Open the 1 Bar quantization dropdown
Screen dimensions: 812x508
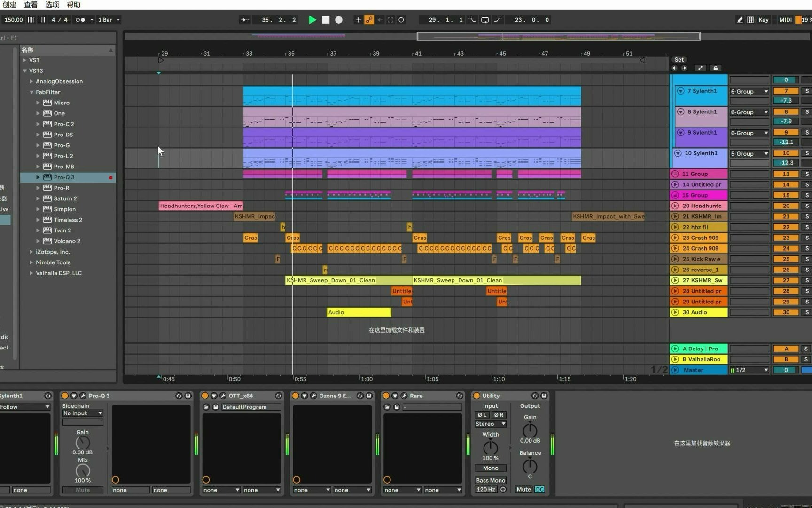(109, 20)
